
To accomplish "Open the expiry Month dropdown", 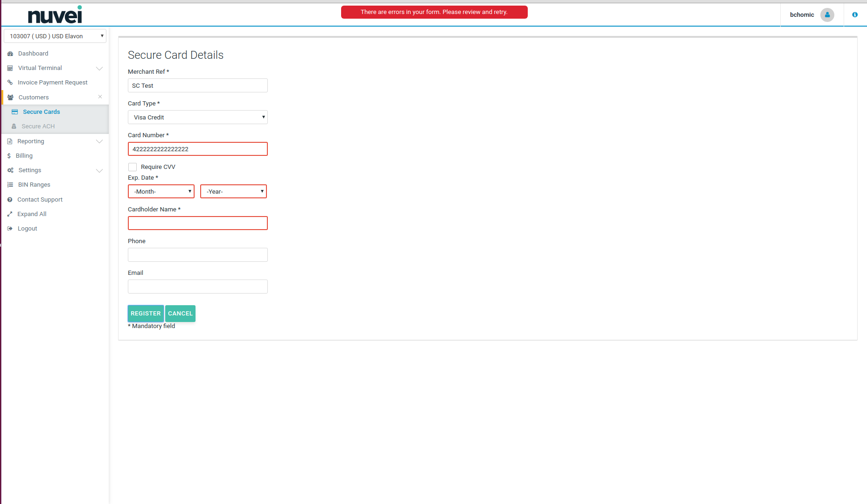I will (161, 191).
